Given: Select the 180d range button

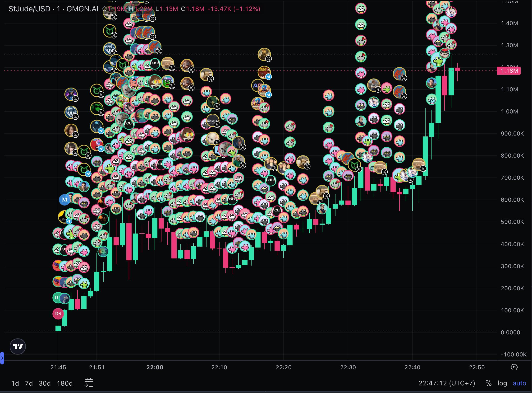Looking at the screenshot, I should pyautogui.click(x=65, y=383).
